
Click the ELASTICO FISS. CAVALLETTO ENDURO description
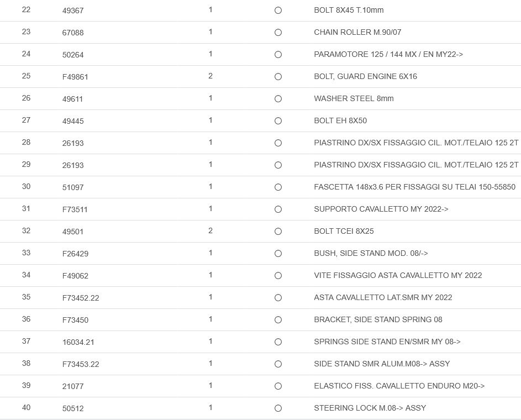coord(399,386)
